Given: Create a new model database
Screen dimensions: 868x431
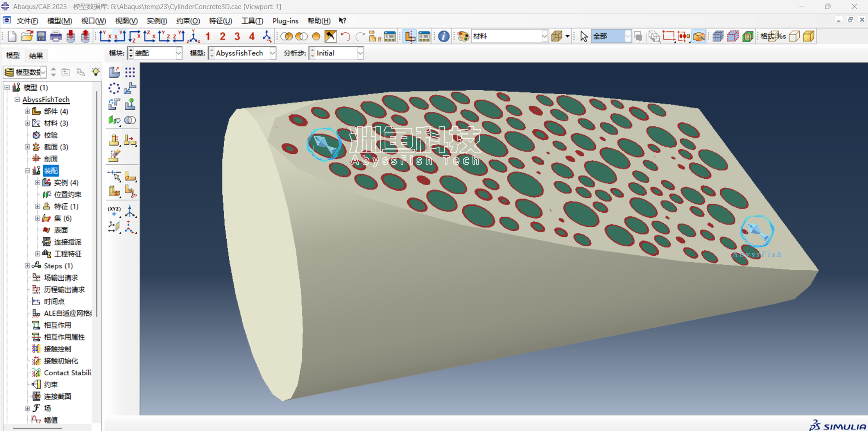Looking at the screenshot, I should (x=12, y=36).
